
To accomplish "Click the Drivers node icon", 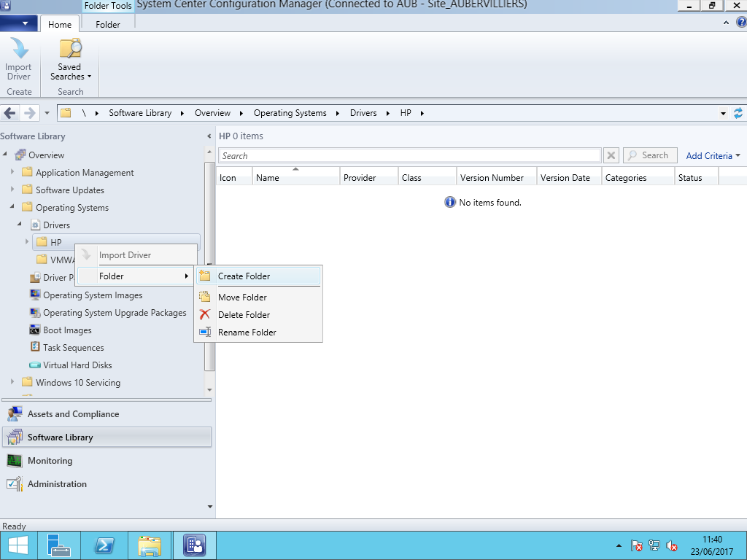I will pos(35,225).
